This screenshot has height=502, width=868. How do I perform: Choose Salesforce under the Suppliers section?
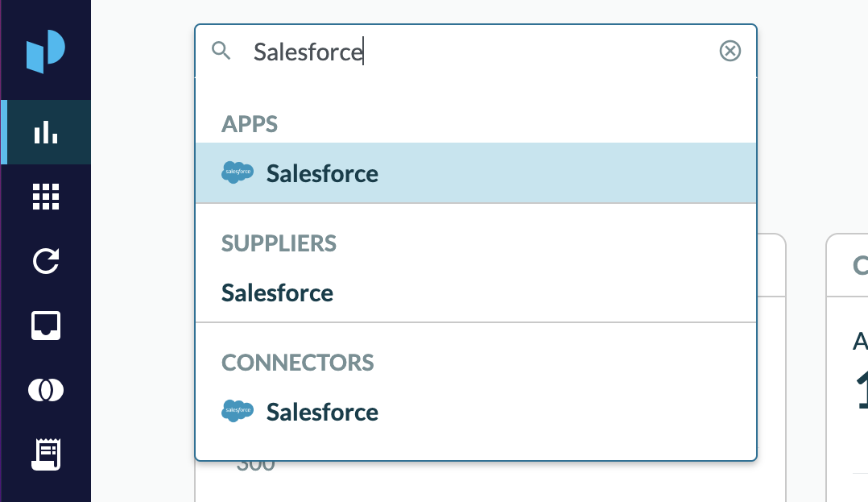[x=278, y=292]
